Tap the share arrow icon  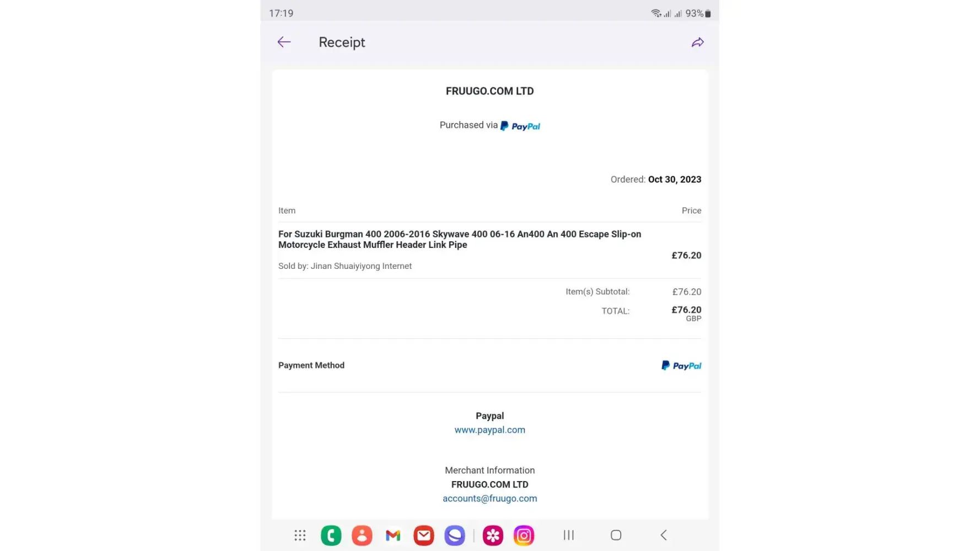[697, 42]
